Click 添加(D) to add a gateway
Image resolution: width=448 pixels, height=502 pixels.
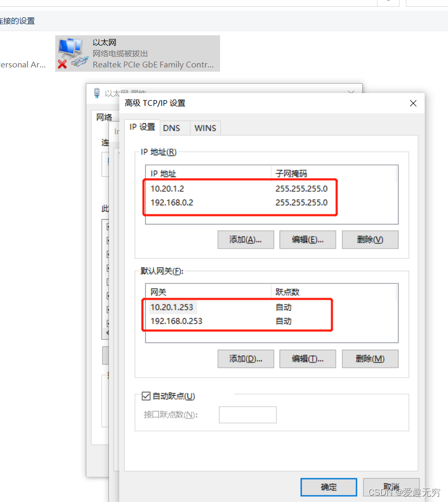(245, 359)
